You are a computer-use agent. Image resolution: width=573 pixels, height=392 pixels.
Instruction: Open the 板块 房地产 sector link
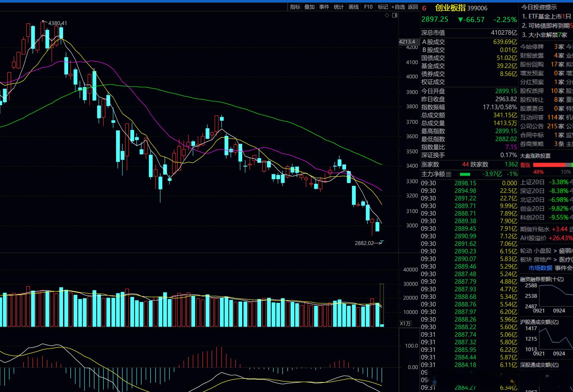(536, 260)
